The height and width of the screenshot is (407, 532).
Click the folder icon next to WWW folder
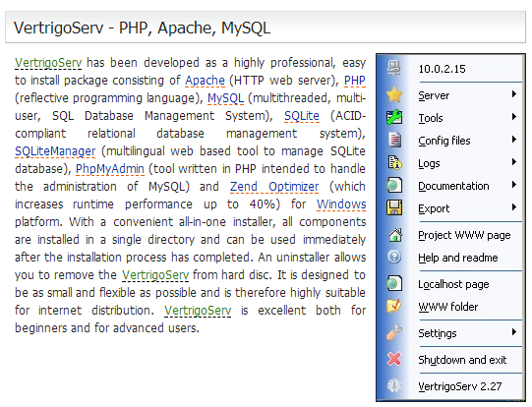click(394, 307)
